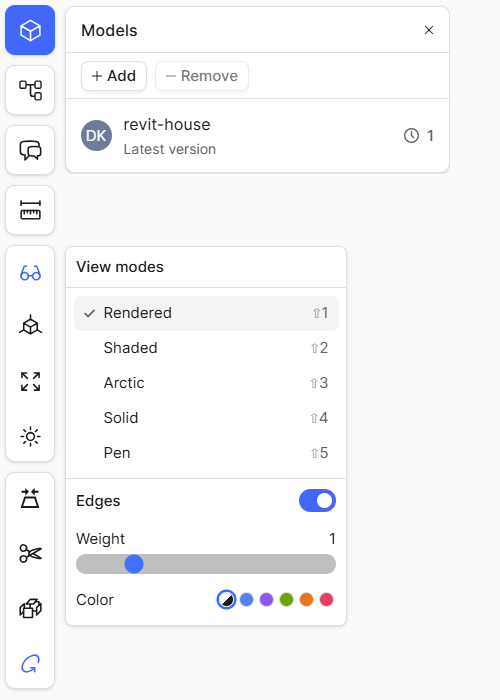Open the Discussions chat bubbles icon
This screenshot has height=700, width=500.
(30, 150)
